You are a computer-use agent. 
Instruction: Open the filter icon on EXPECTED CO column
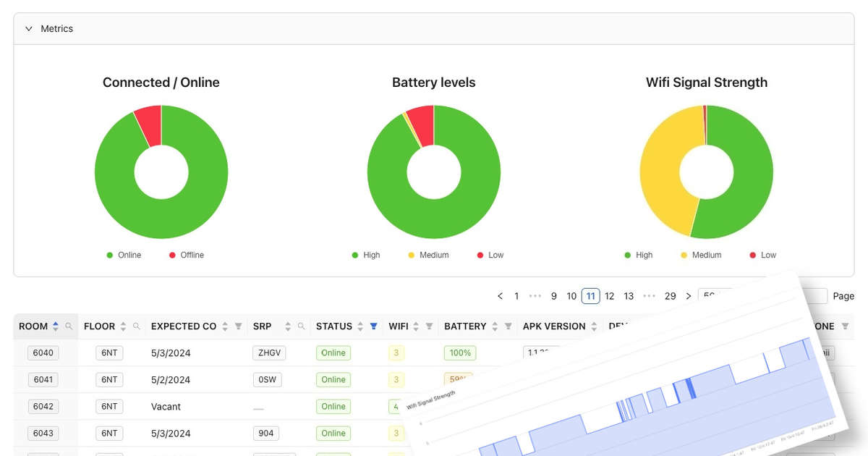click(x=239, y=326)
